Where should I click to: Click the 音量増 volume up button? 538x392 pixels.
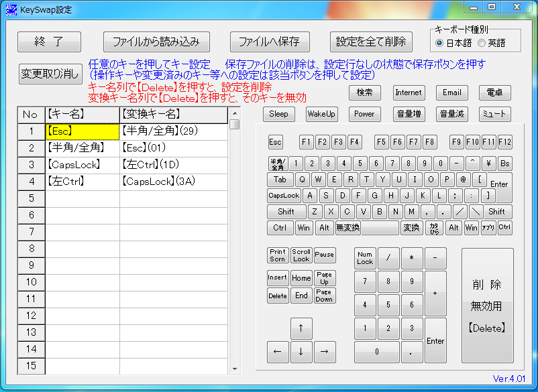point(409,114)
